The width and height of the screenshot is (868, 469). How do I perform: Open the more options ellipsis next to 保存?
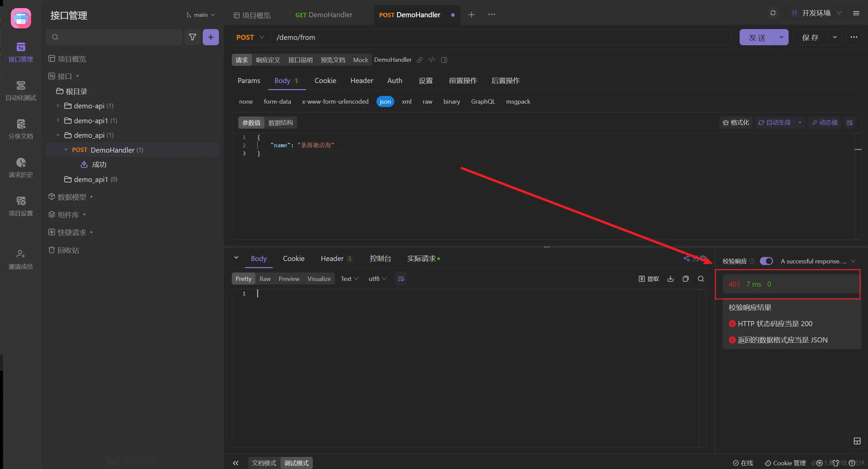(854, 37)
